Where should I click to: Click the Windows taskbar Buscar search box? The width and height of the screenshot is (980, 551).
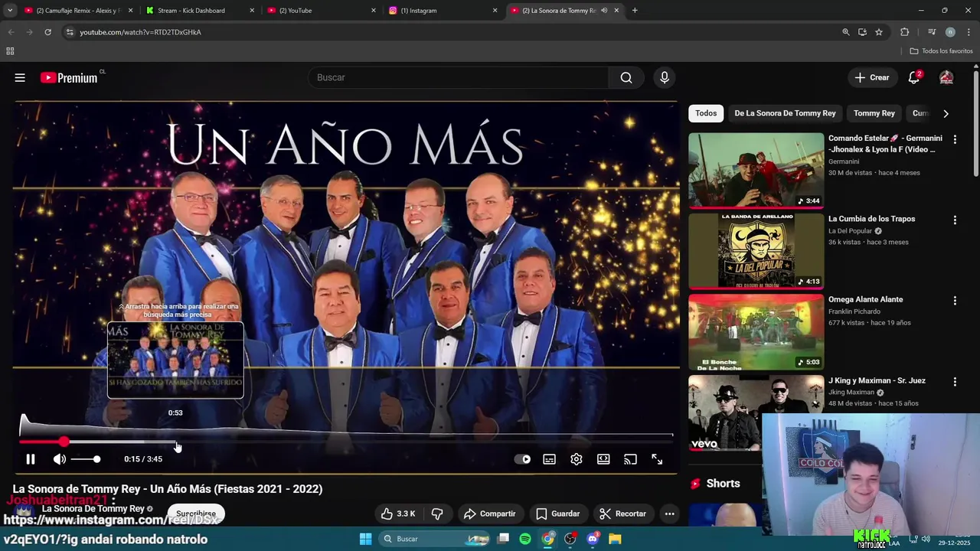click(435, 539)
